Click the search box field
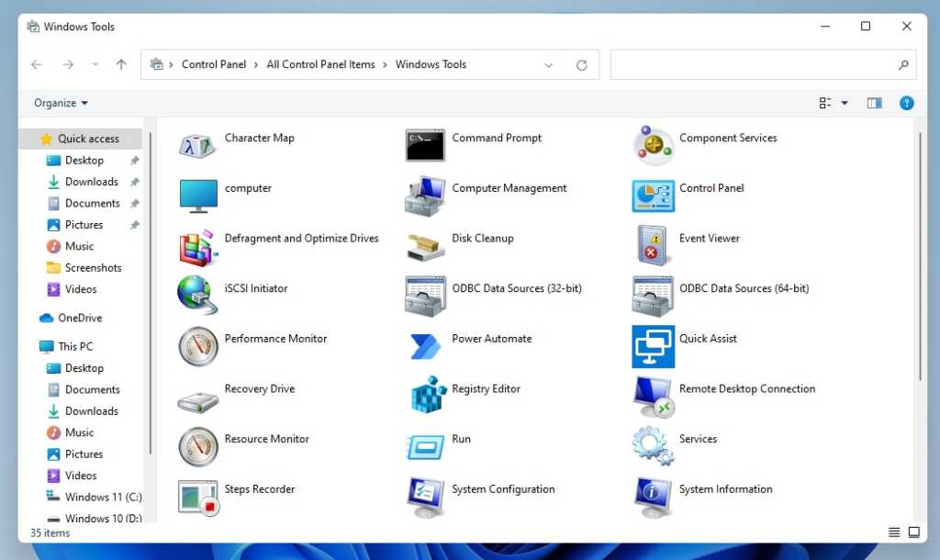Screen dimensions: 940x560 (x=763, y=65)
